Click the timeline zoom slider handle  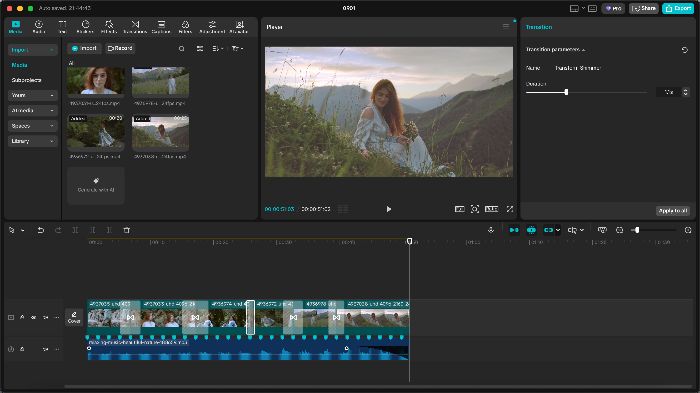point(637,230)
